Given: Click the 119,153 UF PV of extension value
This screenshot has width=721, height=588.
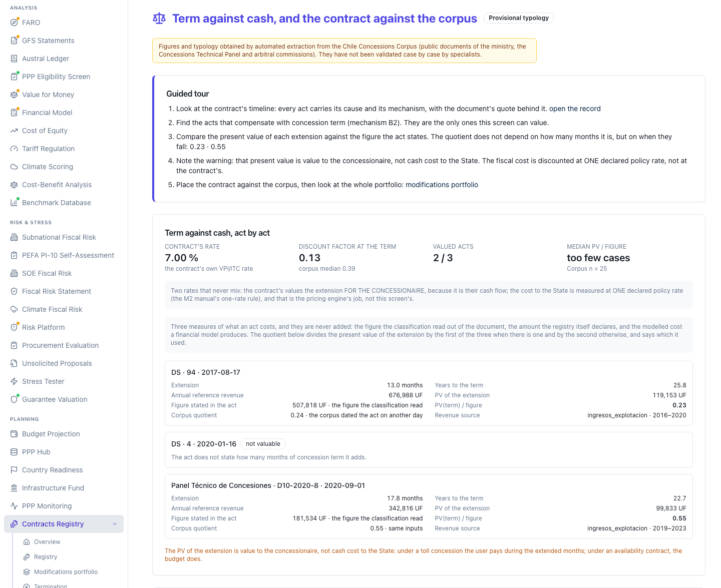Looking at the screenshot, I should pyautogui.click(x=669, y=395).
